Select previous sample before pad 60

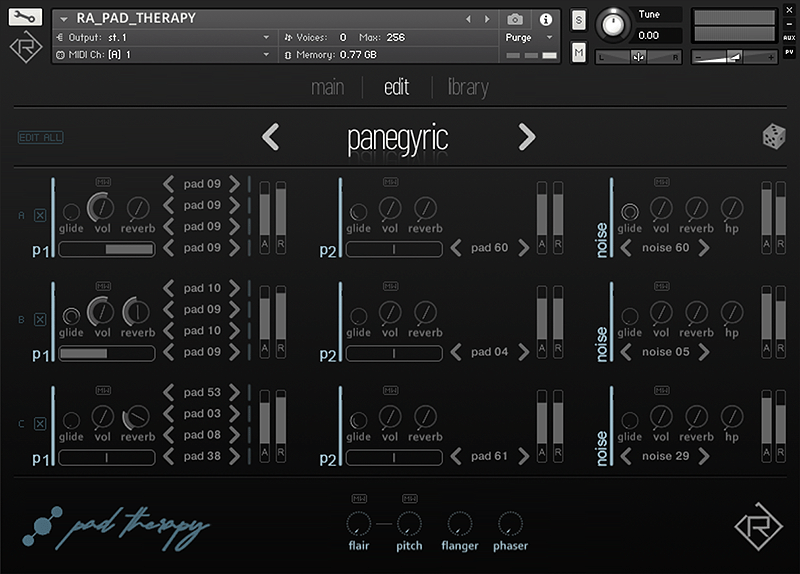(456, 248)
